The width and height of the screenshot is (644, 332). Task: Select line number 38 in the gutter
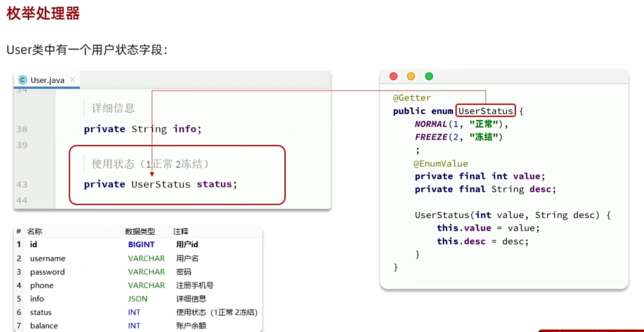(x=22, y=129)
